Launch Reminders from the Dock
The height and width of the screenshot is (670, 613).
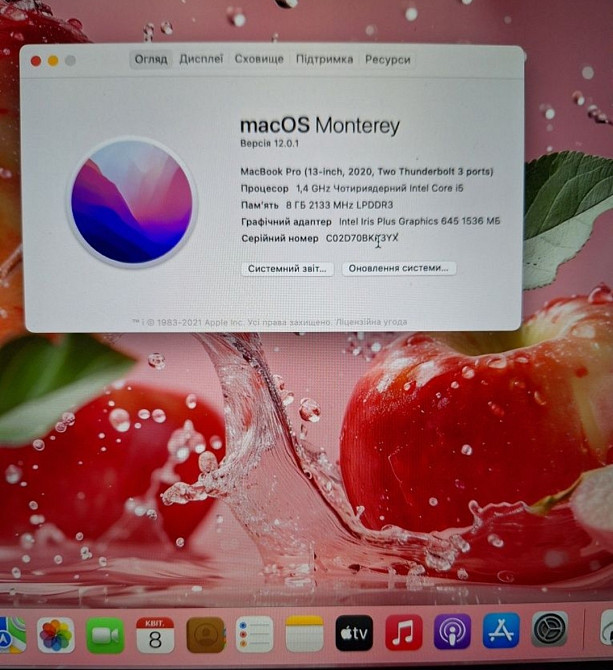255,634
